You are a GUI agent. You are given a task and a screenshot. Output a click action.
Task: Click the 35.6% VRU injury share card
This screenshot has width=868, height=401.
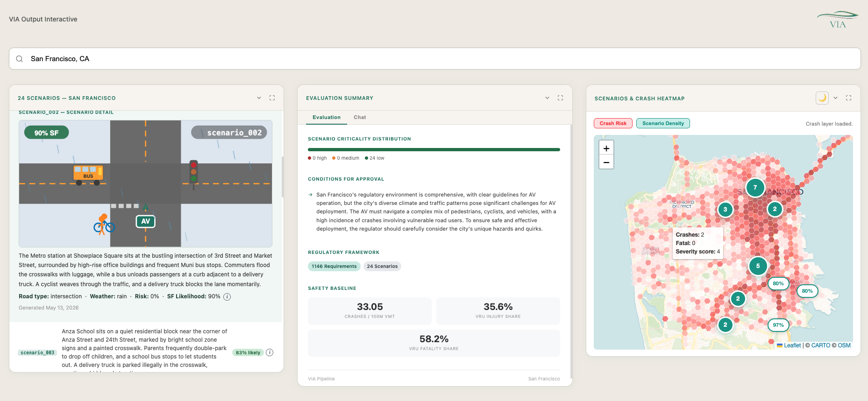pos(498,311)
